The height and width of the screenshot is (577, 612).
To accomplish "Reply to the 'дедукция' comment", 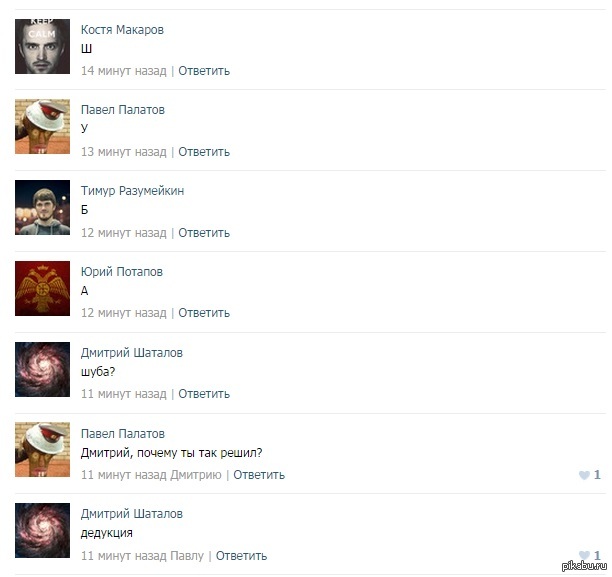I will point(242,556).
